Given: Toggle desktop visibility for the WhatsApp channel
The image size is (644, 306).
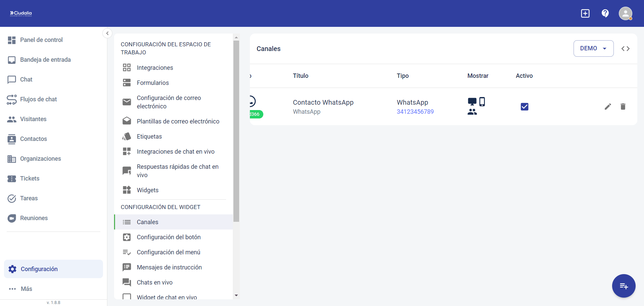Looking at the screenshot, I should click(472, 101).
